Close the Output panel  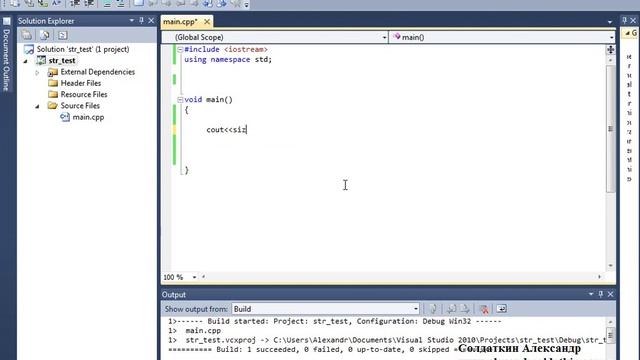click(x=611, y=294)
